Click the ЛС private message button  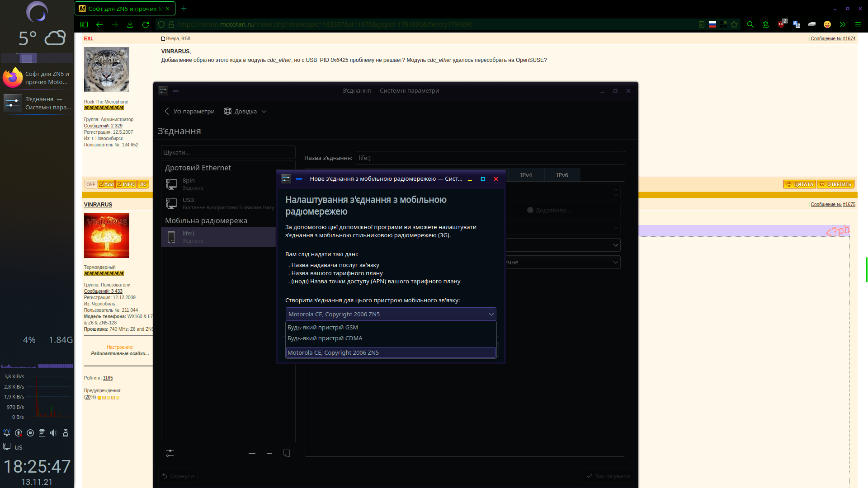click(143, 184)
